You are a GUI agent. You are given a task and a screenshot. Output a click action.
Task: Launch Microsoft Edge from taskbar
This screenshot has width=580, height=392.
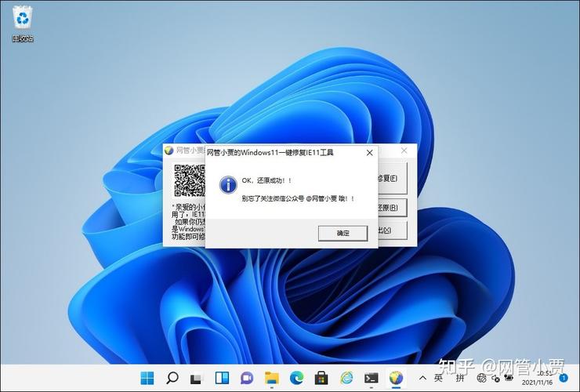pos(296,378)
